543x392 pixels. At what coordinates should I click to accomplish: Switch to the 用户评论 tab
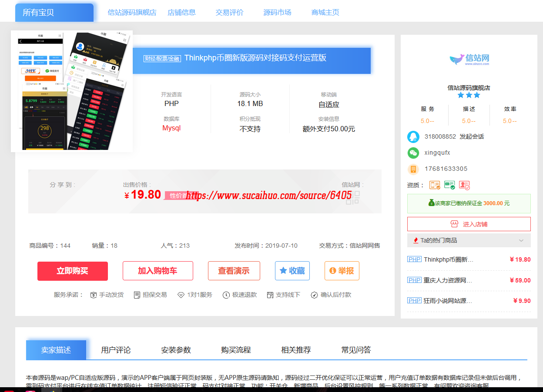tap(116, 350)
